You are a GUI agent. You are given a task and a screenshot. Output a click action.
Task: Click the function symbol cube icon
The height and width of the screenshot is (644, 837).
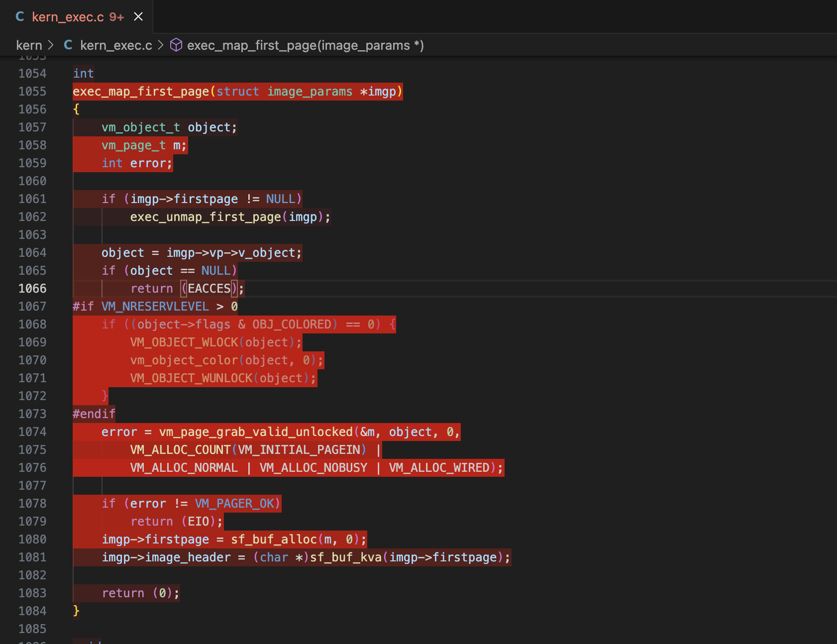[176, 45]
